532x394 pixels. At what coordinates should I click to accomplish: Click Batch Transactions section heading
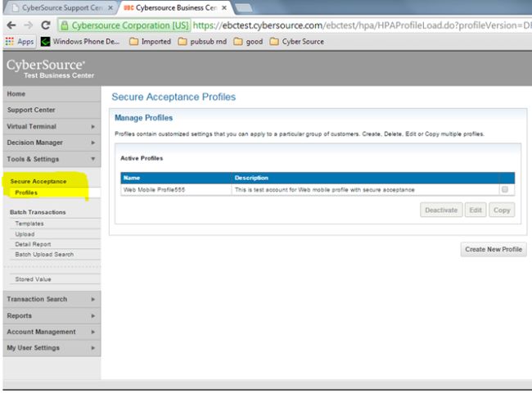pos(38,212)
